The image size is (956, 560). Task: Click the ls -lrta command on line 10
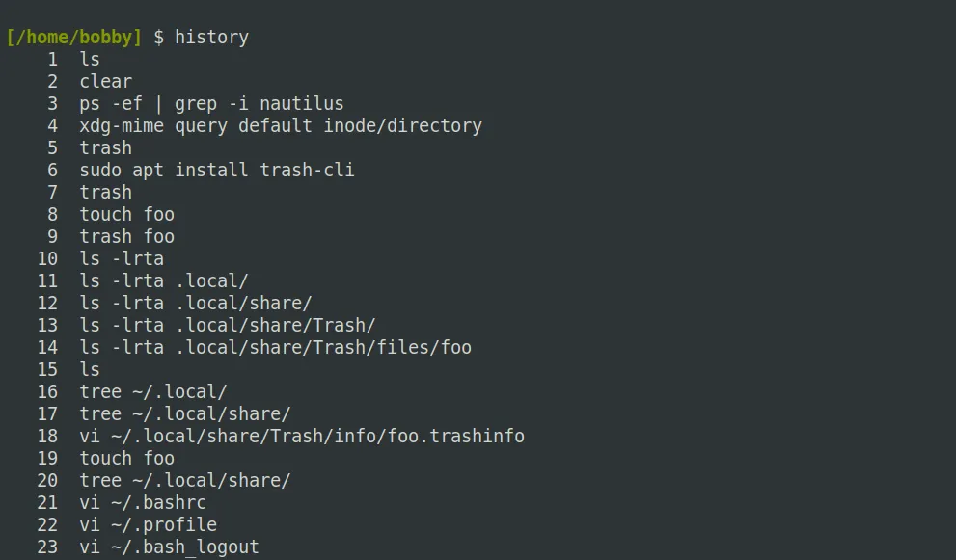(122, 259)
